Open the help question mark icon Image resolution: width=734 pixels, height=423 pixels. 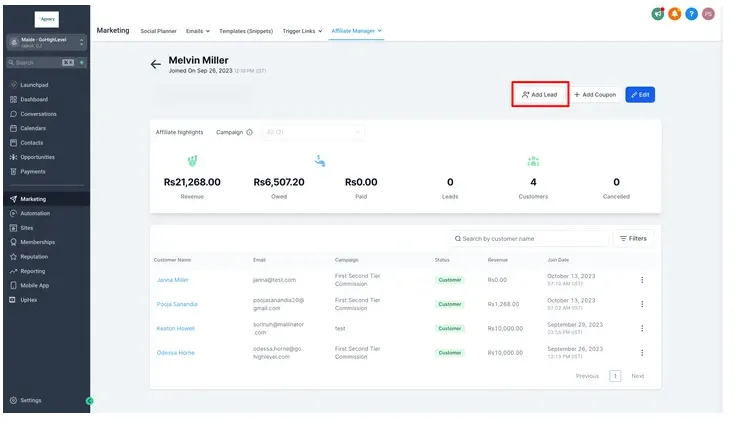click(x=691, y=14)
